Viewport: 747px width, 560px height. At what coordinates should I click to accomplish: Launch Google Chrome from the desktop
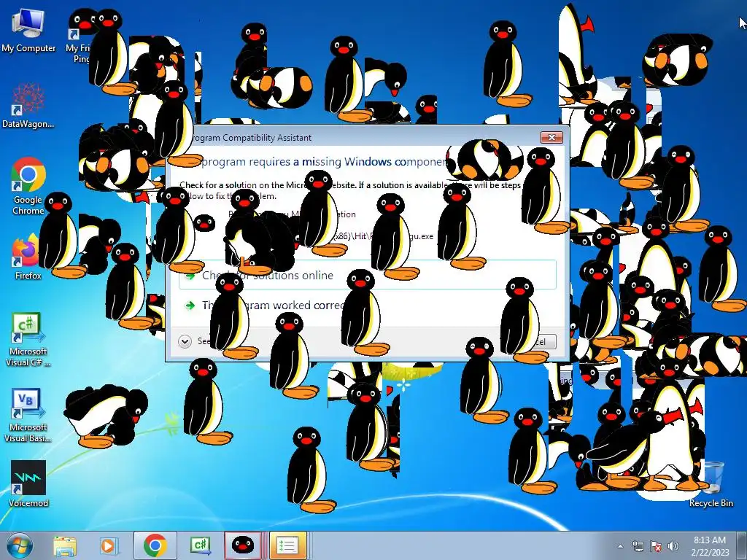tap(28, 186)
